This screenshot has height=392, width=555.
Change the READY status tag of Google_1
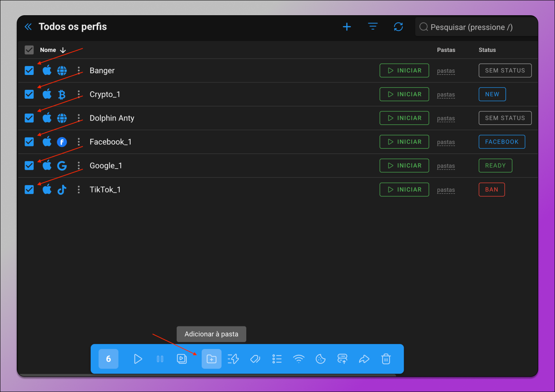pos(495,166)
